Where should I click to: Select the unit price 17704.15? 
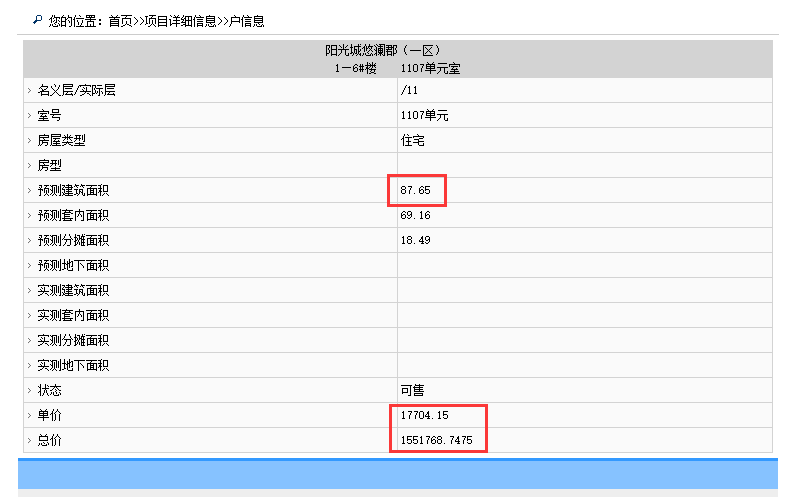[x=424, y=416]
